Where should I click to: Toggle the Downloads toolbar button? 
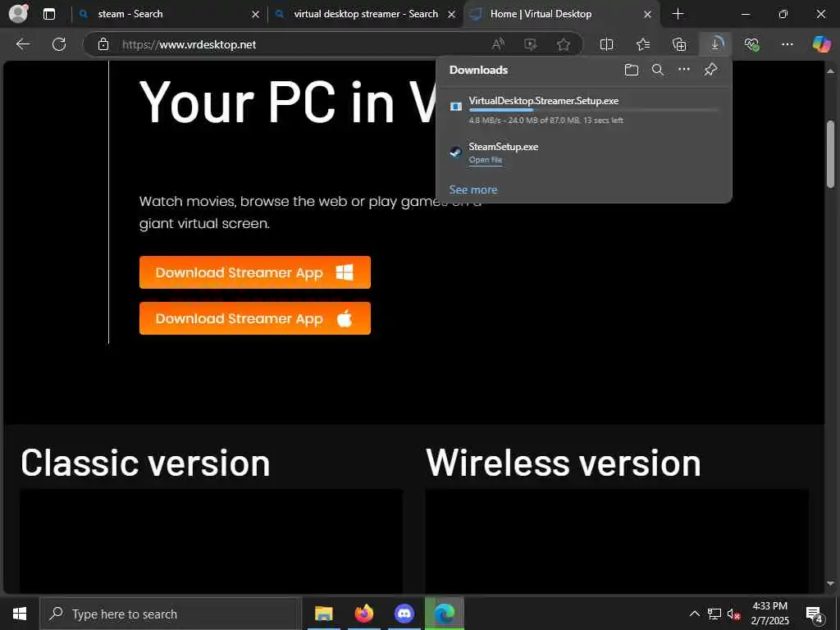(715, 44)
